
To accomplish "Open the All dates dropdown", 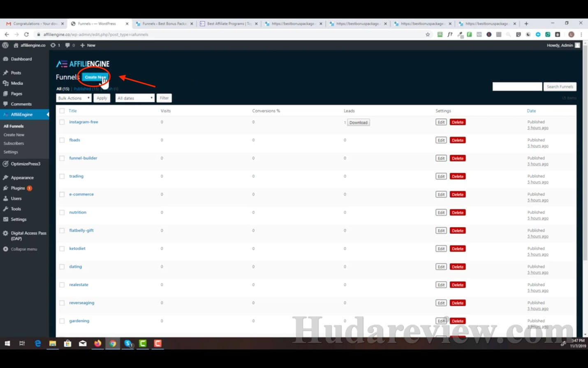I will 135,98.
